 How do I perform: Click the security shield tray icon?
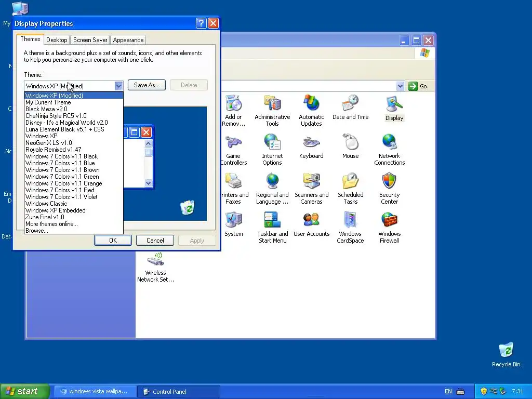pos(484,391)
